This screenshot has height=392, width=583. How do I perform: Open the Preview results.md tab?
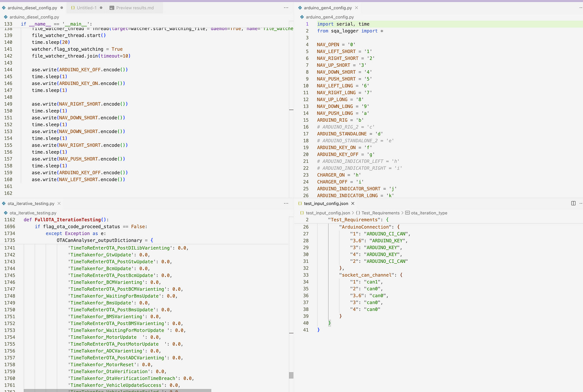[135, 7]
